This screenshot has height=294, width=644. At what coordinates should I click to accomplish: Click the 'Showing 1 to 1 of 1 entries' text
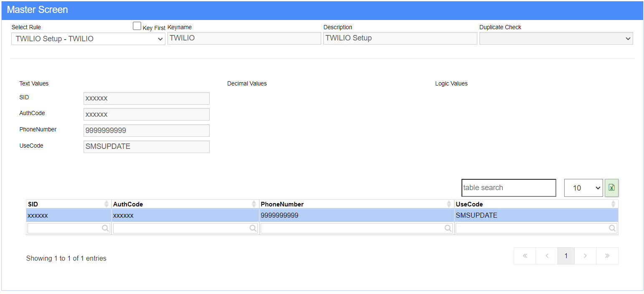[x=66, y=259]
